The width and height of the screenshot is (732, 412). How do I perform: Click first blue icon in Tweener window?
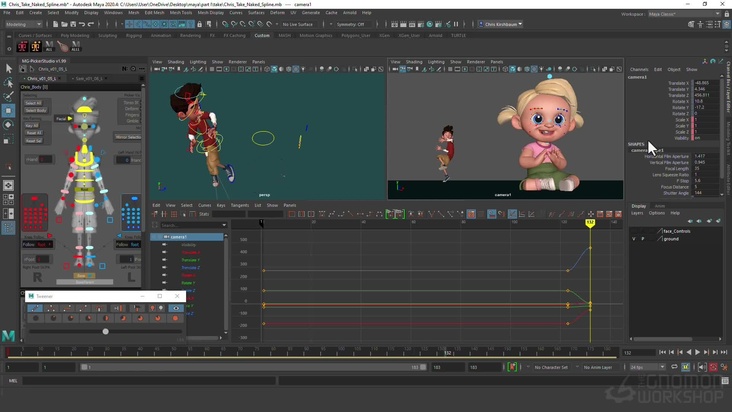(35, 308)
